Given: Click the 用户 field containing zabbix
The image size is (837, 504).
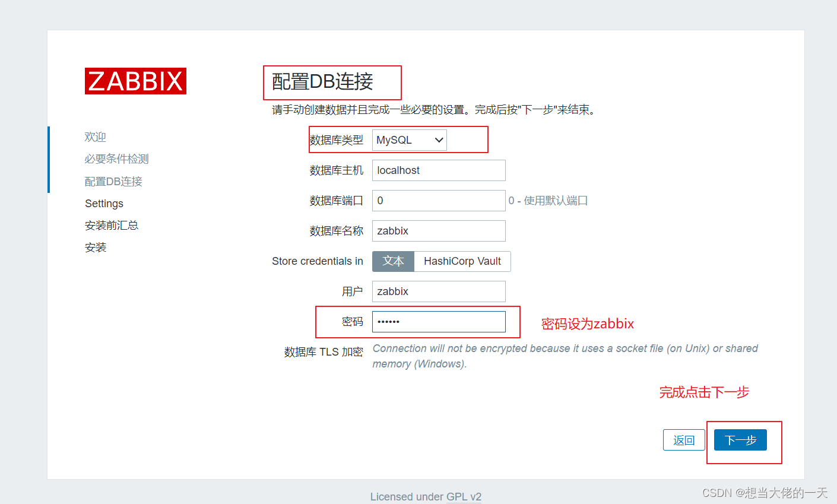Looking at the screenshot, I should coord(439,291).
